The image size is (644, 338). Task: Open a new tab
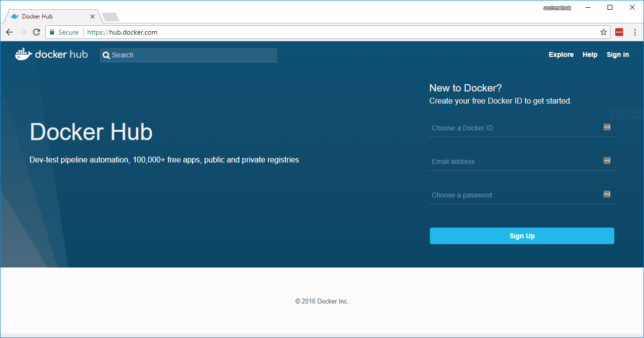[110, 17]
